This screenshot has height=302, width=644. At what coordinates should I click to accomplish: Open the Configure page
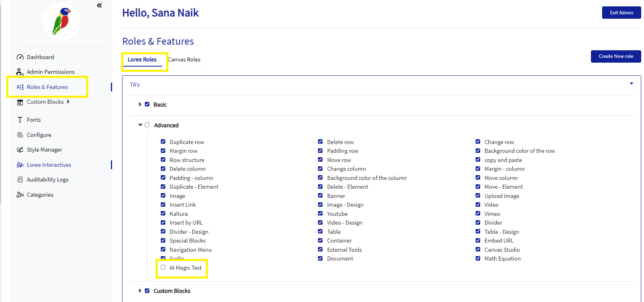[39, 135]
